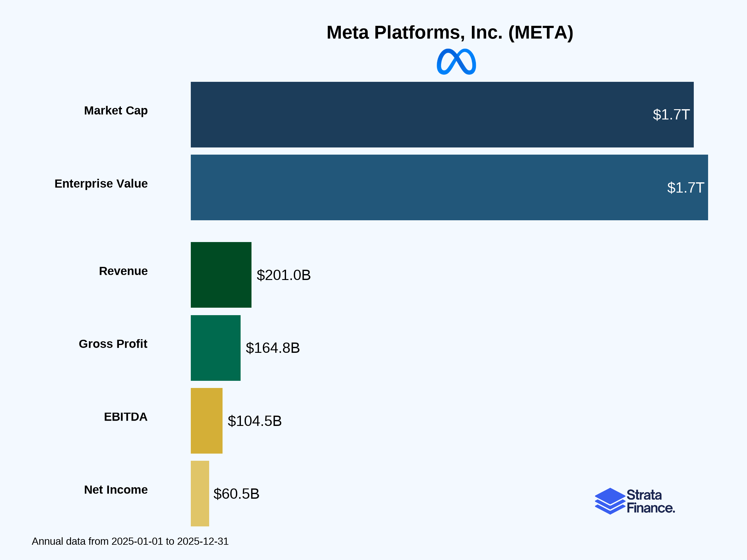747x560 pixels.
Task: Click the Strata Finance text
Action: (651, 501)
